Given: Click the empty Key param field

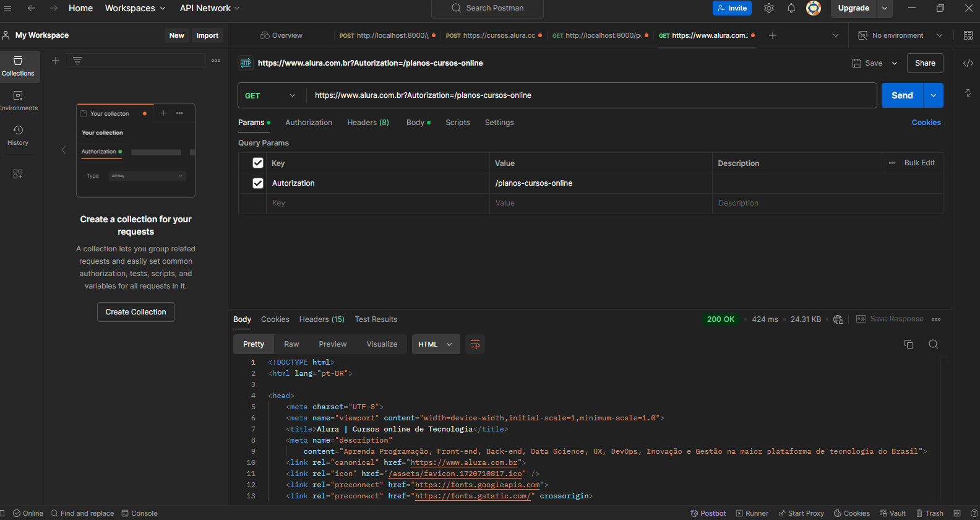Looking at the screenshot, I should [x=378, y=203].
